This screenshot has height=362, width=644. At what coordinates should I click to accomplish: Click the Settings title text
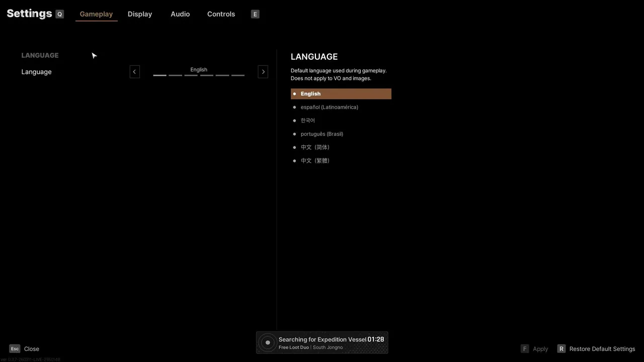(x=29, y=14)
